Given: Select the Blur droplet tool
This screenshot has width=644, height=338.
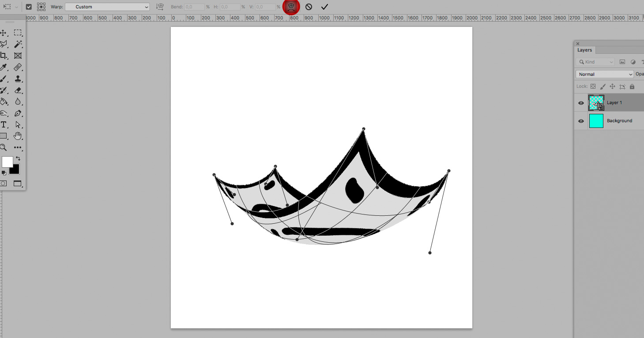Looking at the screenshot, I should (18, 101).
